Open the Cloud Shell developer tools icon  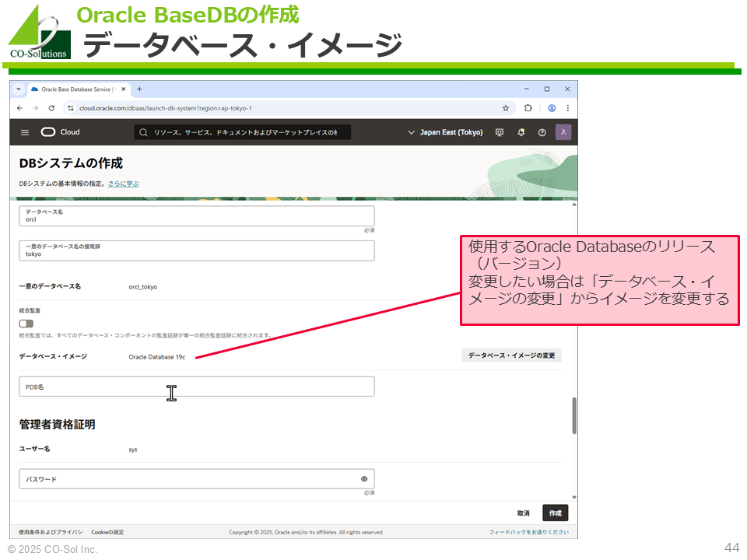pyautogui.click(x=500, y=132)
